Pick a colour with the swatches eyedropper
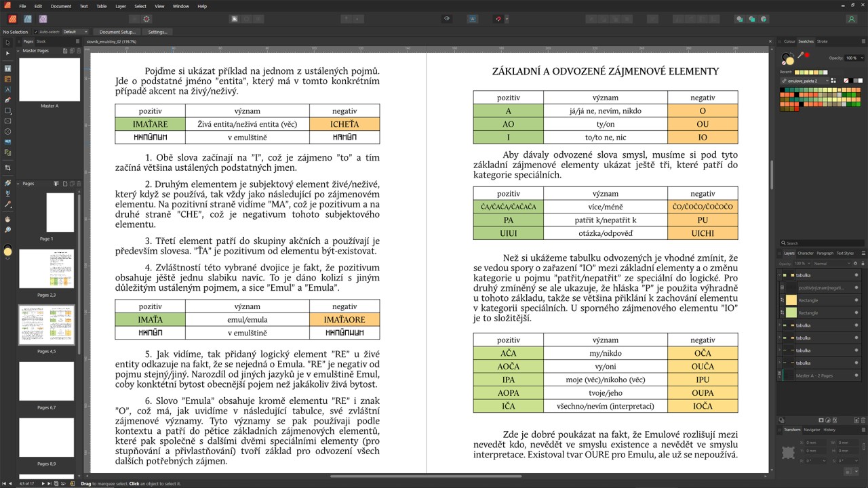868x488 pixels. tap(800, 56)
